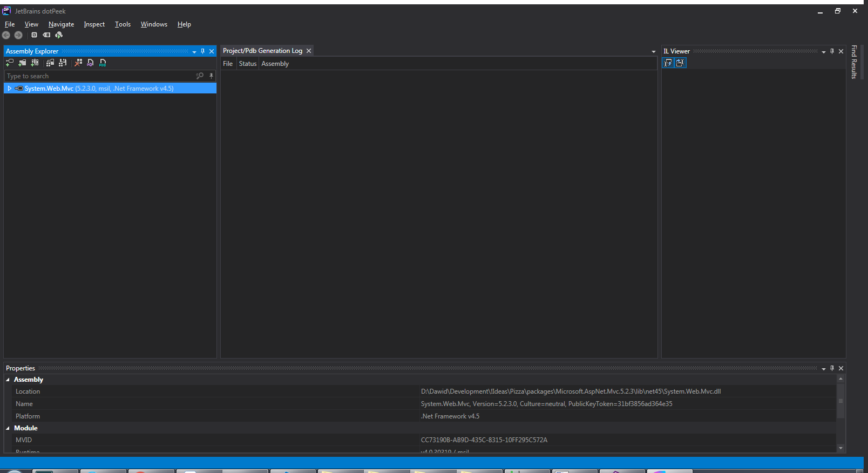Close the IL Viewer panel
This screenshot has width=868, height=473.
[x=841, y=51]
